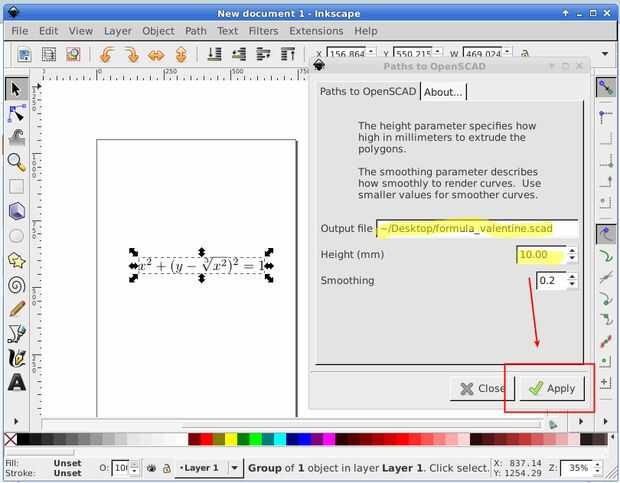Image resolution: width=620 pixels, height=483 pixels.
Task: Expand toolbar overflow arrow at top right
Action: tap(605, 54)
